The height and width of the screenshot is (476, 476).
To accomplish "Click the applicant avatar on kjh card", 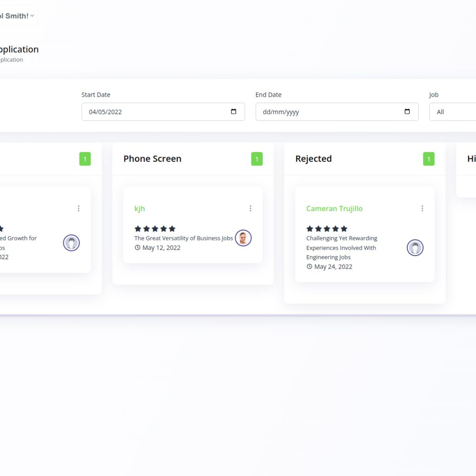I will 243,238.
